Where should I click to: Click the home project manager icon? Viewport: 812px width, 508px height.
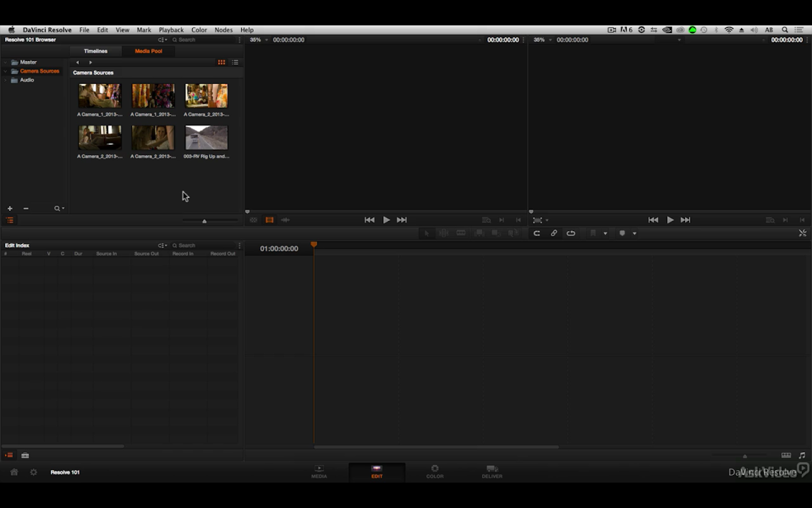14,472
